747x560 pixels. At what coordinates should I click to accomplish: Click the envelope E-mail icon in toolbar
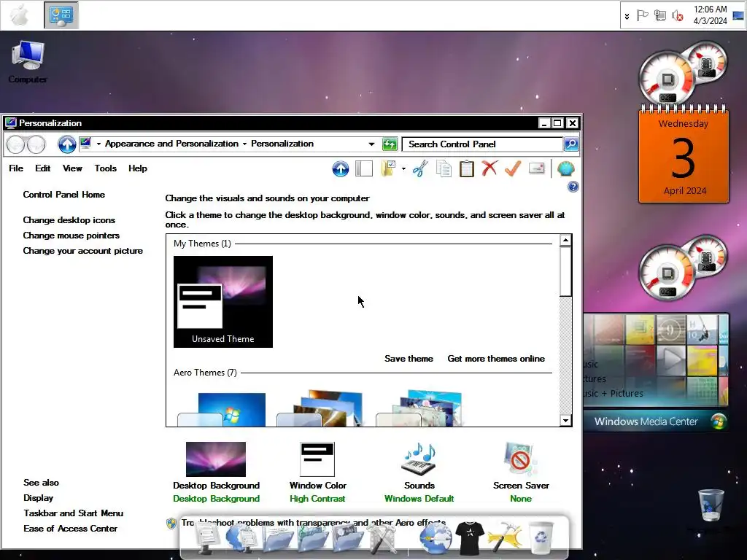point(537,168)
